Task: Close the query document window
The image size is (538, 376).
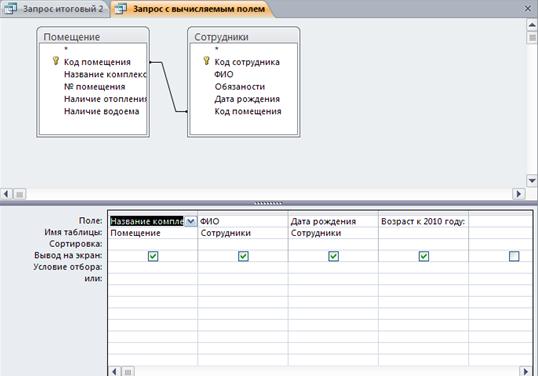Action: pyautogui.click(x=528, y=9)
